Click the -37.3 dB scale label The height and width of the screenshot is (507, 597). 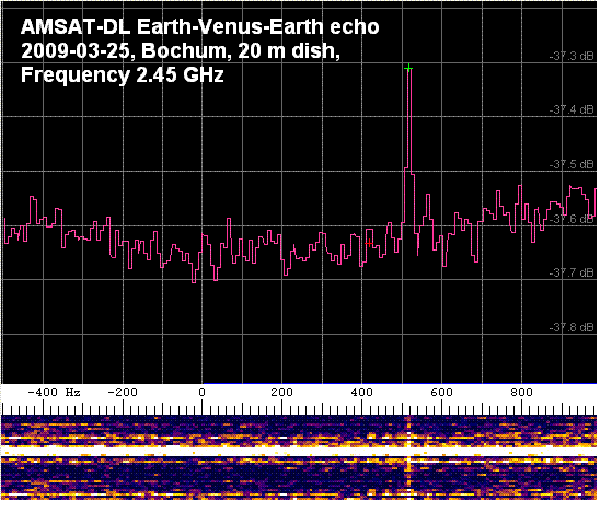click(571, 56)
